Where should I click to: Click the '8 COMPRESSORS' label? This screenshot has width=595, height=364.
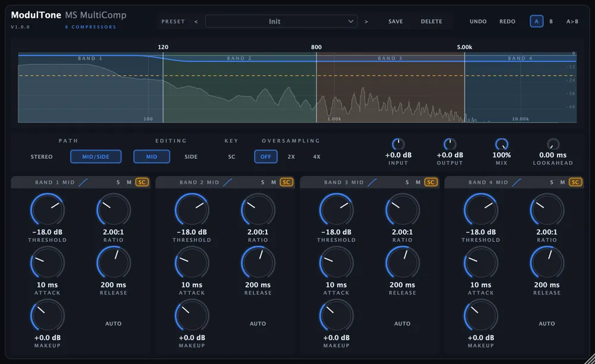click(x=90, y=27)
